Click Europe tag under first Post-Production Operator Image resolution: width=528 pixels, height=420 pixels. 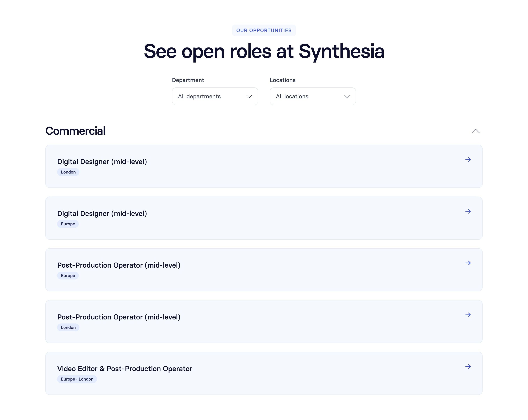68,275
